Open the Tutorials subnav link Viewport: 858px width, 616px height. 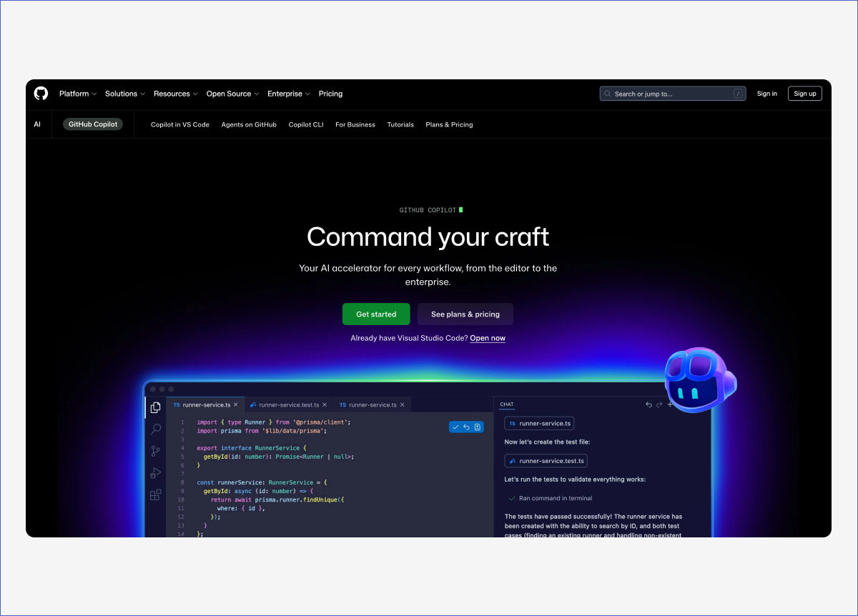pos(400,124)
